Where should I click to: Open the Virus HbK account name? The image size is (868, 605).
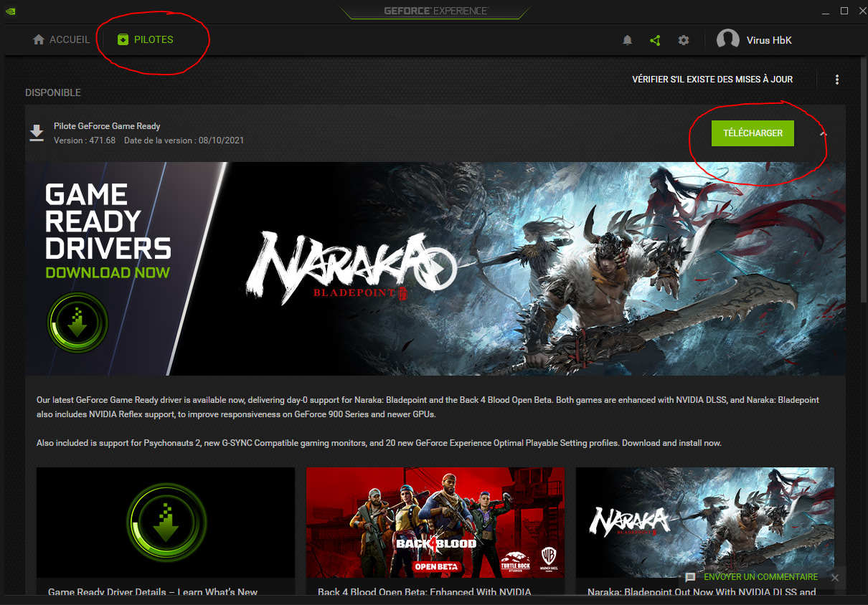pyautogui.click(x=769, y=40)
